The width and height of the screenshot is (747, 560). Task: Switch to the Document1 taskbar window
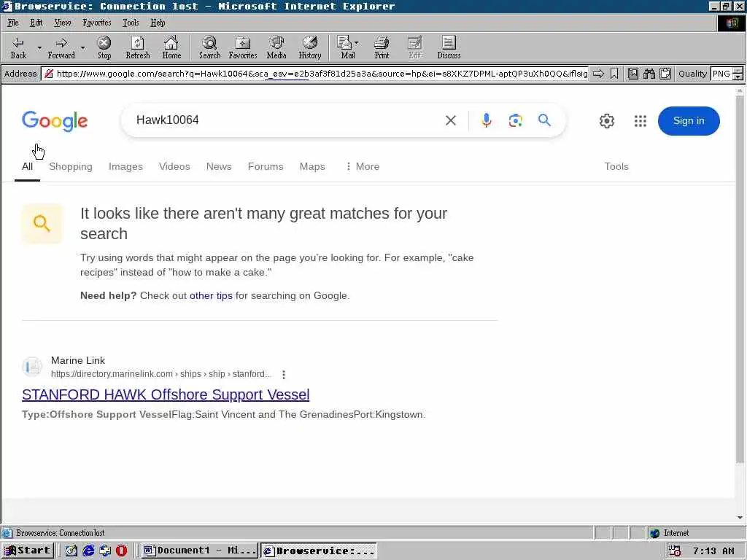coord(200,551)
